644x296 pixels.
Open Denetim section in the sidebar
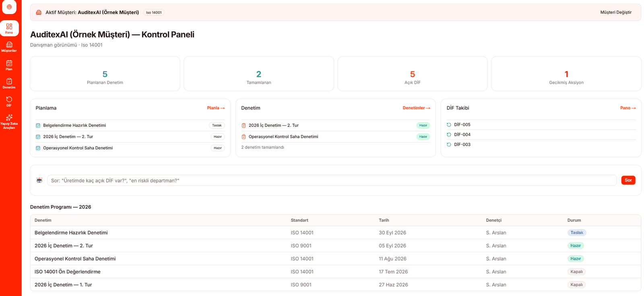9,83
